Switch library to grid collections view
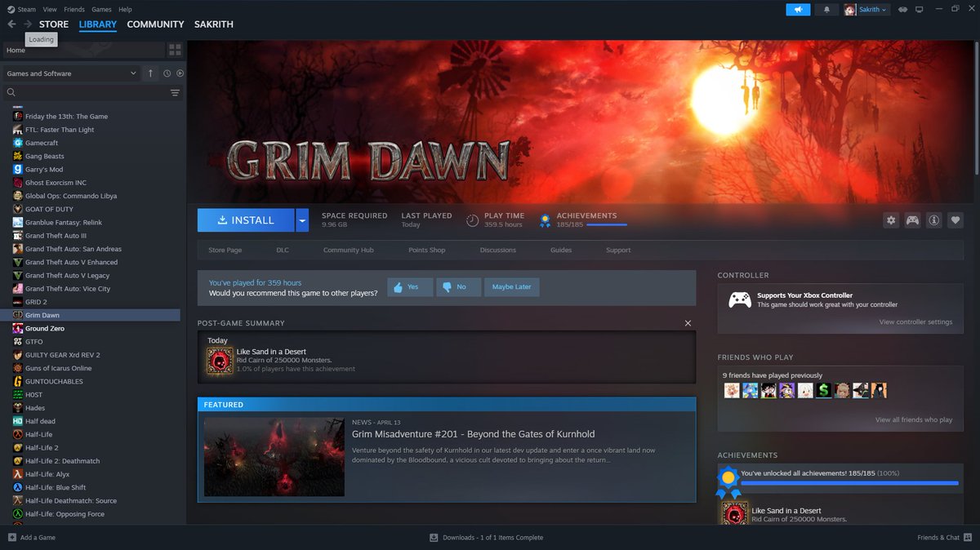Viewport: 980px width, 550px height. tap(175, 50)
